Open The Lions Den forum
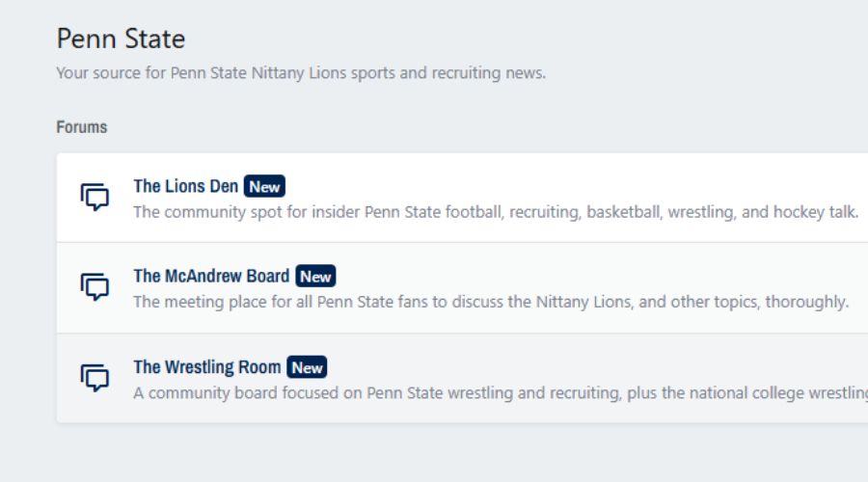 pos(185,186)
